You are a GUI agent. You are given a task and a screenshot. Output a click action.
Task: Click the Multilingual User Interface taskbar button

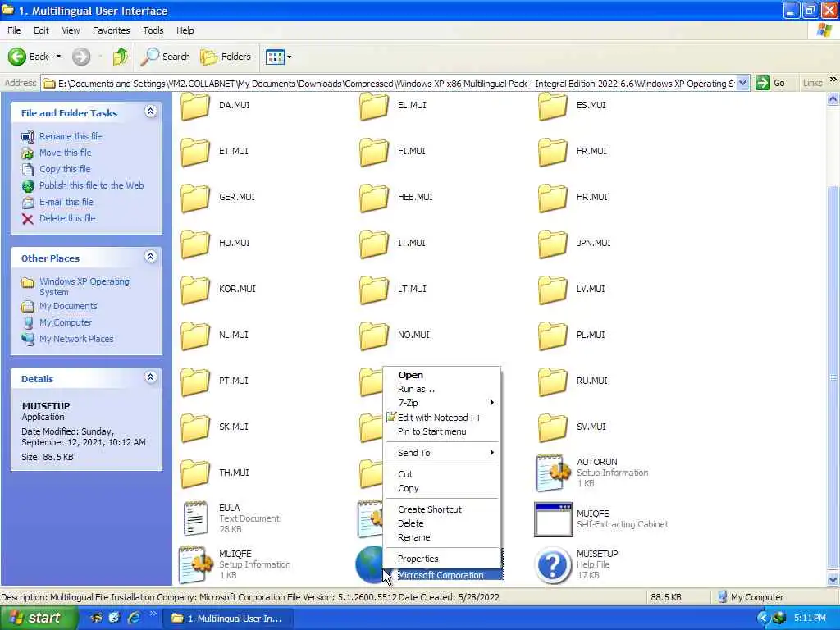click(x=228, y=619)
